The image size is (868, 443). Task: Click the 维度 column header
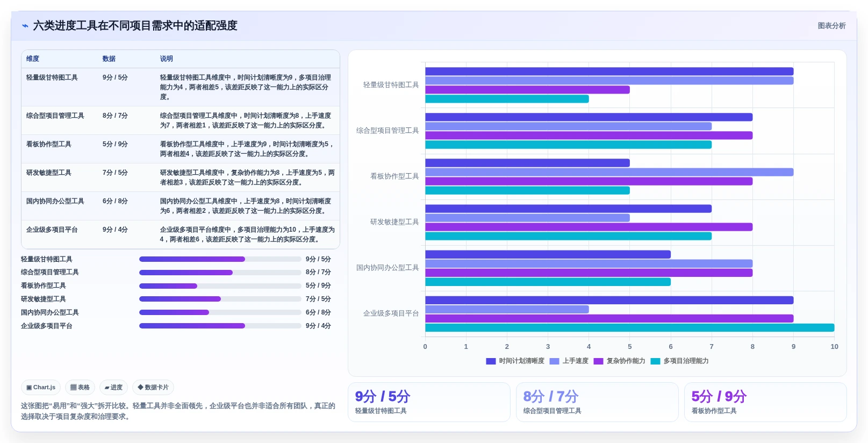pos(33,59)
